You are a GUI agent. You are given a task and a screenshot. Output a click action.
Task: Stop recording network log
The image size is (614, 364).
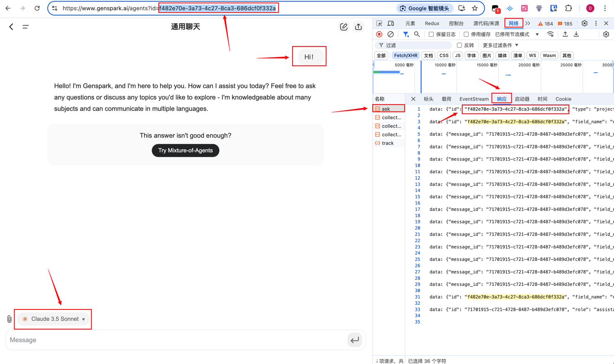[x=379, y=35]
